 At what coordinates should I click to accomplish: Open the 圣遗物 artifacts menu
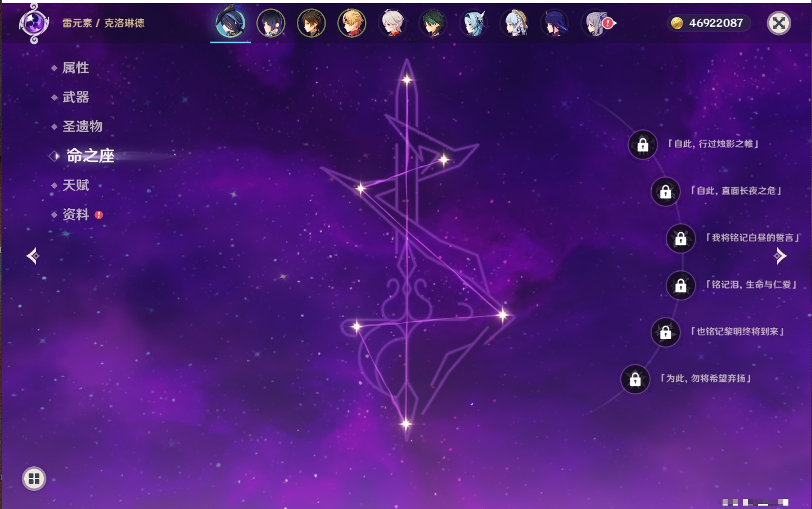(x=82, y=127)
